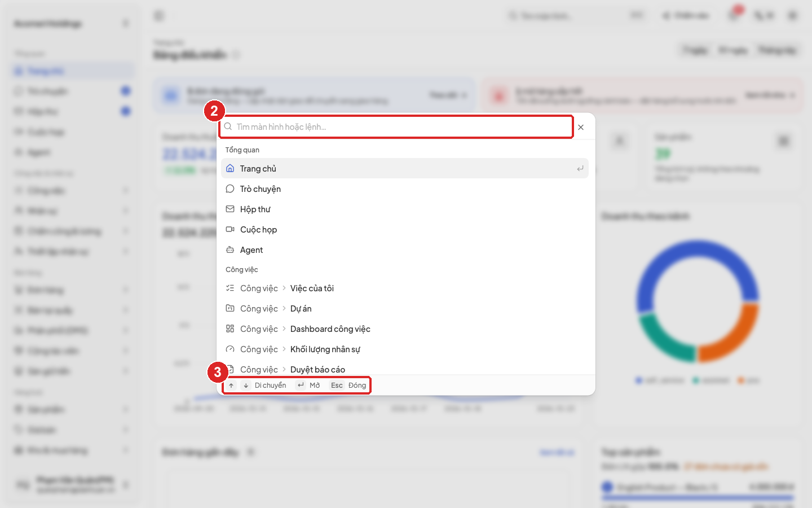
Task: Click the Enter key hint beside 'Mở'
Action: [x=301, y=386]
